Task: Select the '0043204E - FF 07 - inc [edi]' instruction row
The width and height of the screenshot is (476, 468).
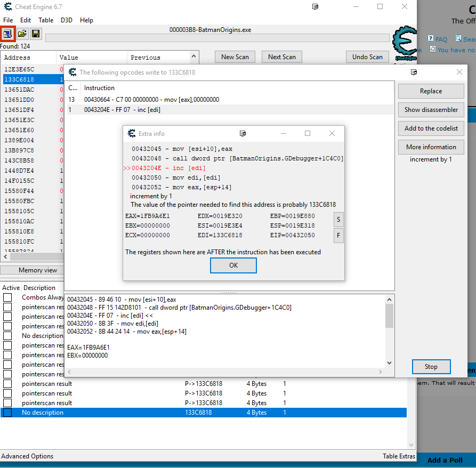Action: tap(230, 110)
